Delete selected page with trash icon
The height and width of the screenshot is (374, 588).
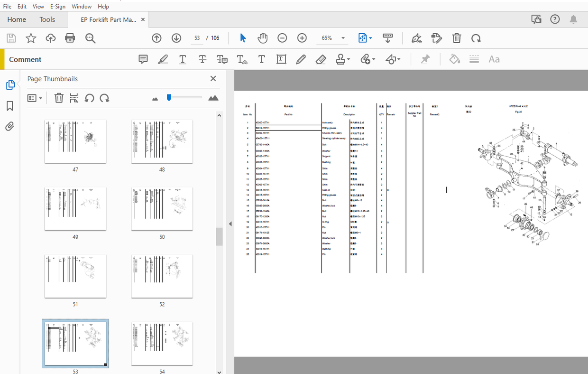pos(59,98)
